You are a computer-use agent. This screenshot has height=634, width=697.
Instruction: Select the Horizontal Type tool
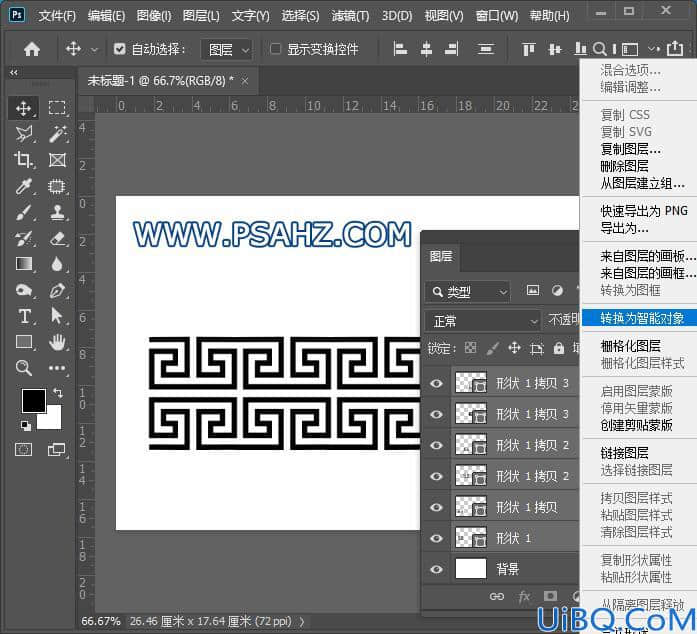click(24, 316)
